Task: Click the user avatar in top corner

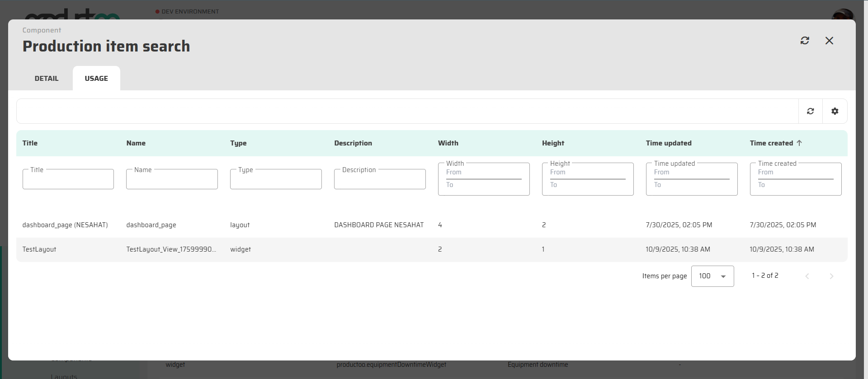Action: 842,14
